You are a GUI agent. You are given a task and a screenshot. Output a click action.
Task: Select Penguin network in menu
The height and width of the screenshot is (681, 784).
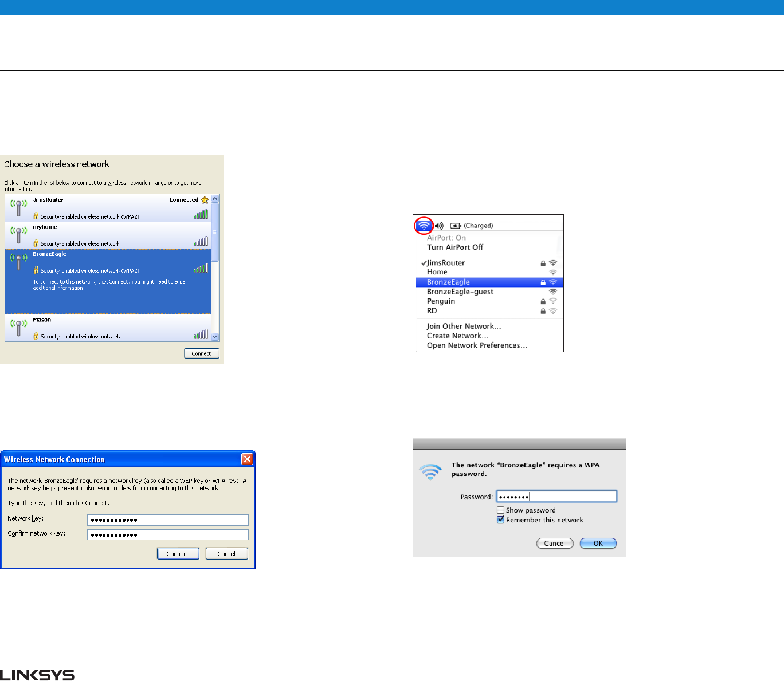pos(489,301)
